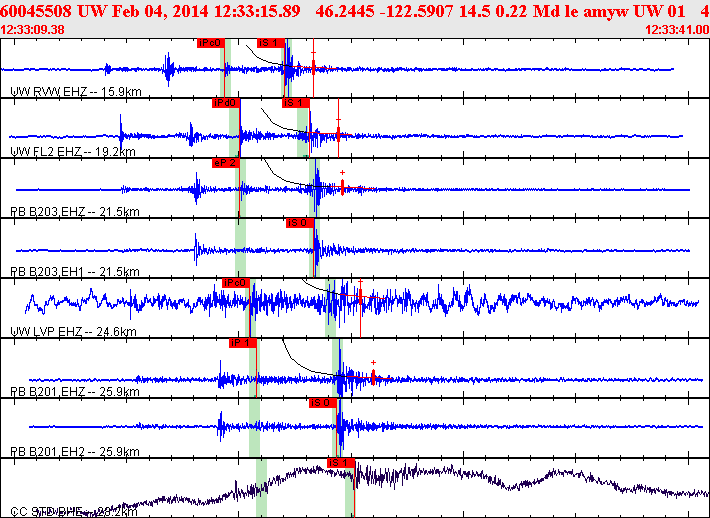Click the event header starting with 60045508 UW

(355, 11)
